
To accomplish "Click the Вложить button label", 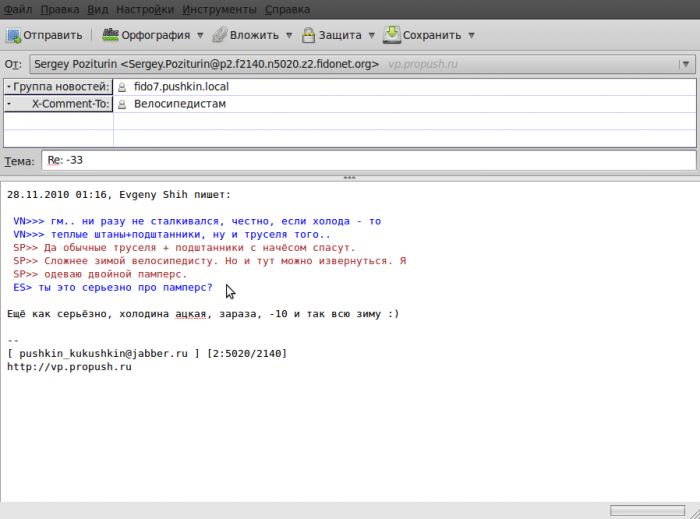I will (x=254, y=35).
